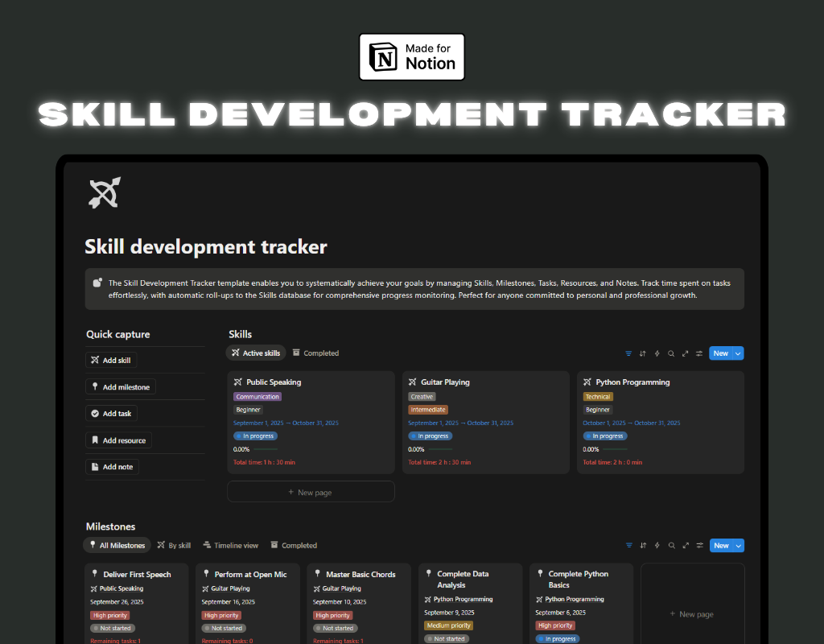Click progress bar on Python Programming card
This screenshot has height=644, width=824.
click(615, 449)
